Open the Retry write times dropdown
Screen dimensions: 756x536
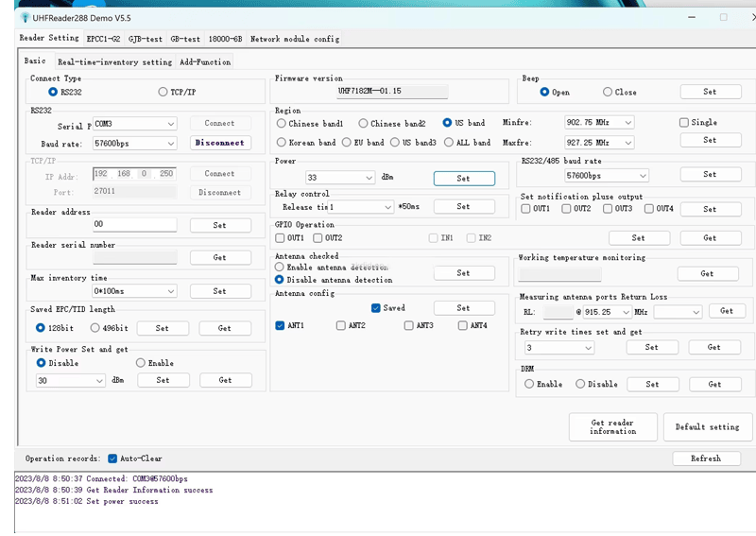coord(558,348)
